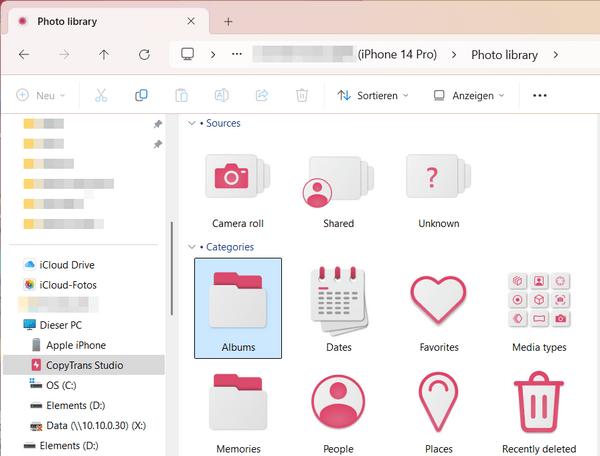
Task: Open the Neu dropdown menu
Action: 41,95
